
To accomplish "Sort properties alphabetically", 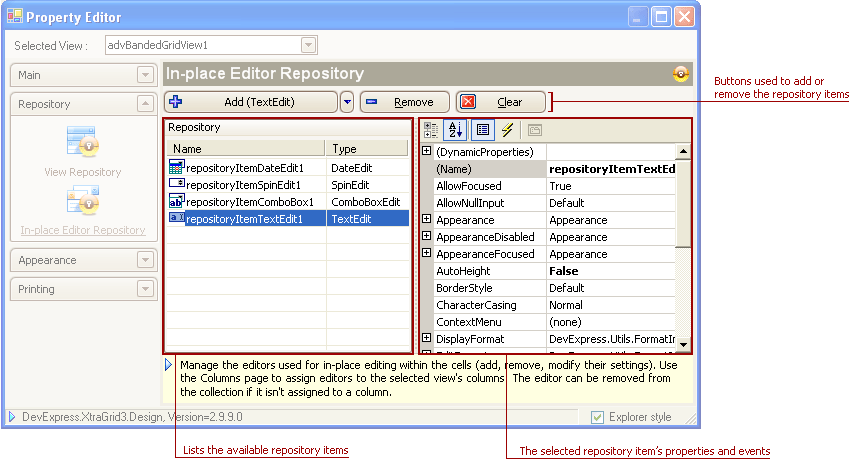I will [x=455, y=130].
